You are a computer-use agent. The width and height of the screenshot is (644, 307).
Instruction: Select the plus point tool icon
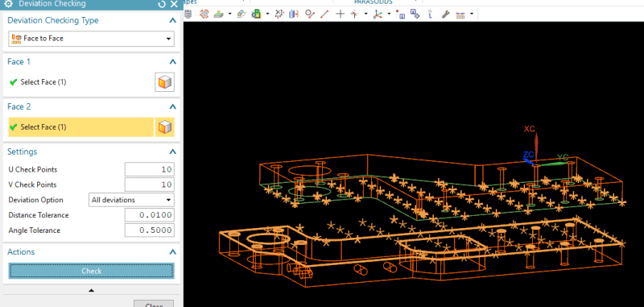click(x=340, y=14)
